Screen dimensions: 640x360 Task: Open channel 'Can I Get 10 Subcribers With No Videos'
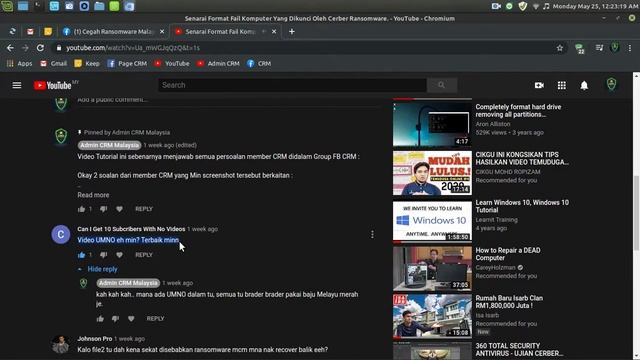pyautogui.click(x=131, y=229)
